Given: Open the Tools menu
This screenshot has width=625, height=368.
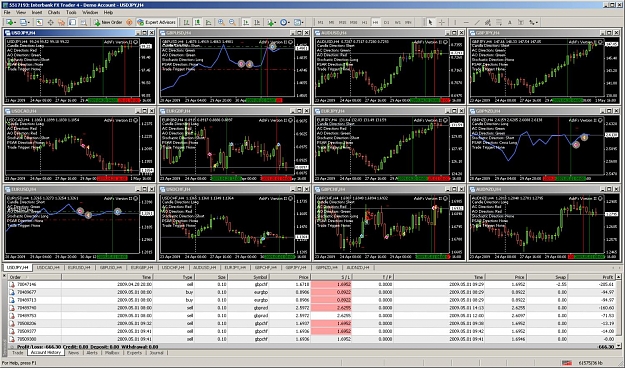Looking at the screenshot, I should pos(71,12).
